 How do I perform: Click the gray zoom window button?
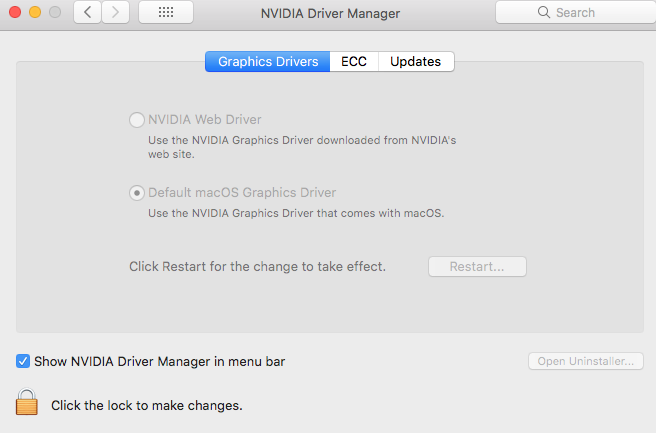click(x=54, y=13)
